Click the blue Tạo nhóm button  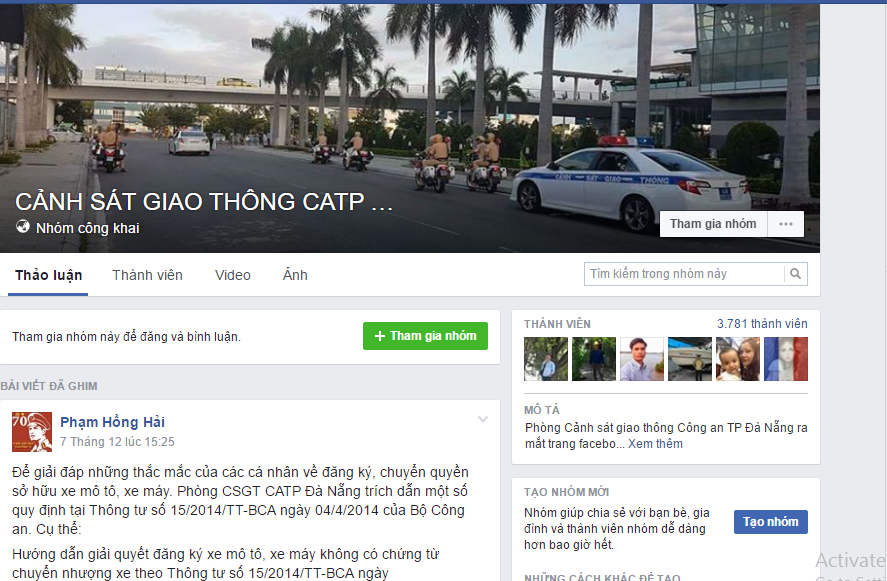tap(770, 522)
